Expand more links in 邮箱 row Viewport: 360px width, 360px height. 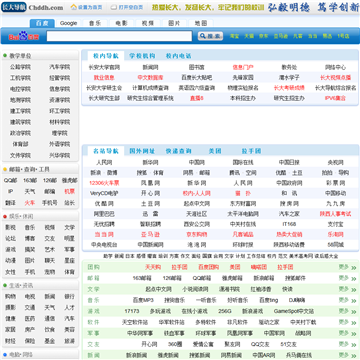click(x=347, y=278)
